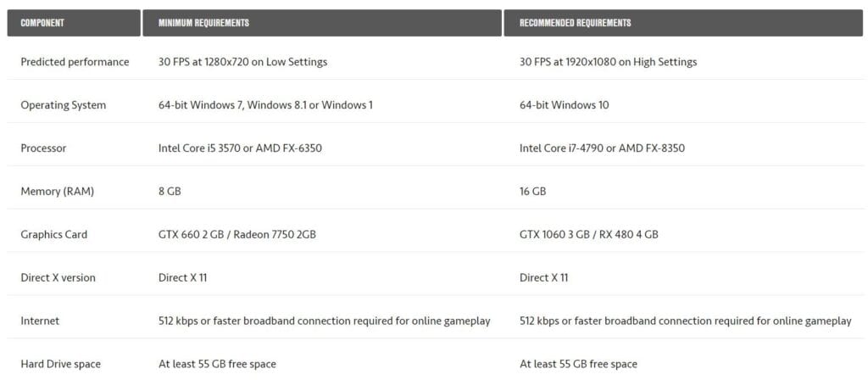This screenshot has width=868, height=380.
Task: Click the '16 GB' recommended memory value
Action: tap(532, 192)
